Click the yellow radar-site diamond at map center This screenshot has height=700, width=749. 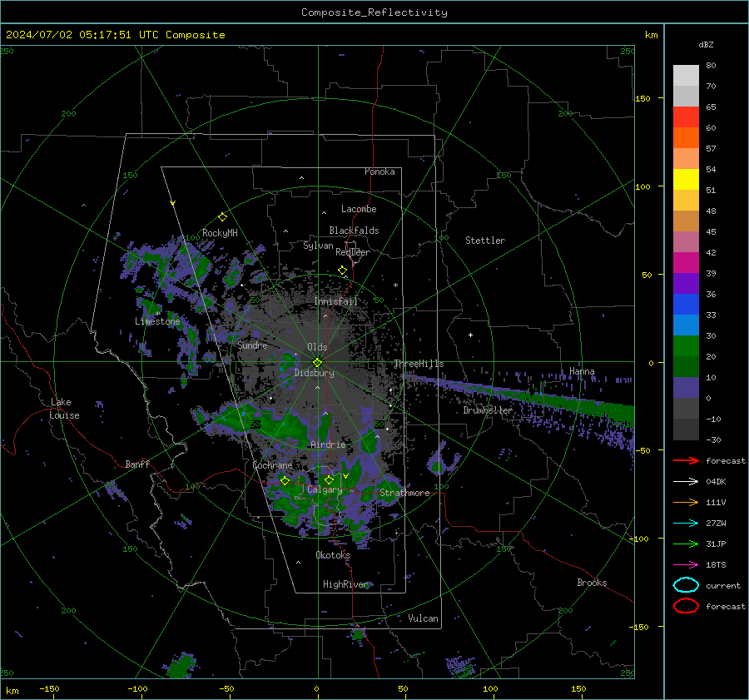tap(317, 363)
